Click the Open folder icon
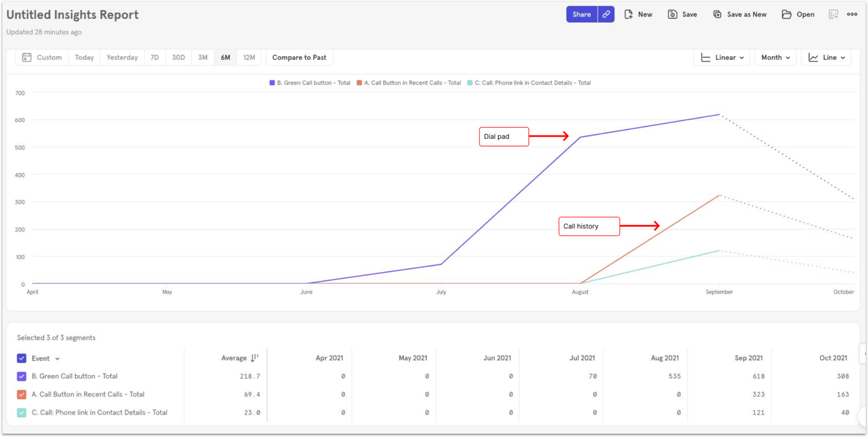Viewport: 868px width, 437px height. pos(787,15)
